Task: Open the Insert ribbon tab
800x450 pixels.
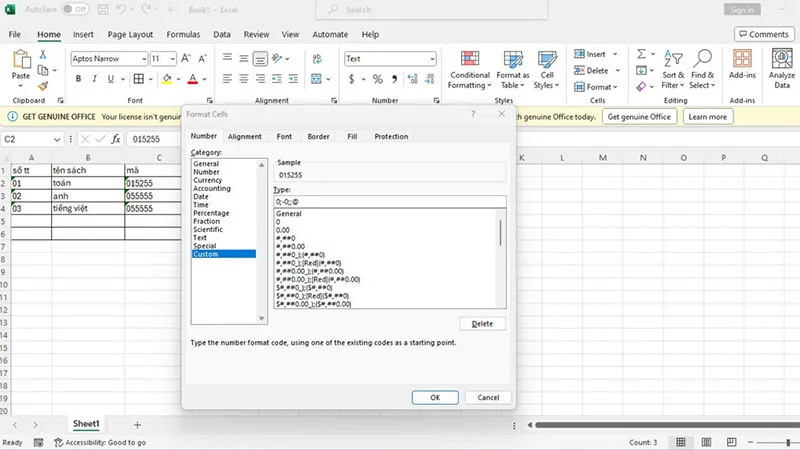Action: pos(83,34)
